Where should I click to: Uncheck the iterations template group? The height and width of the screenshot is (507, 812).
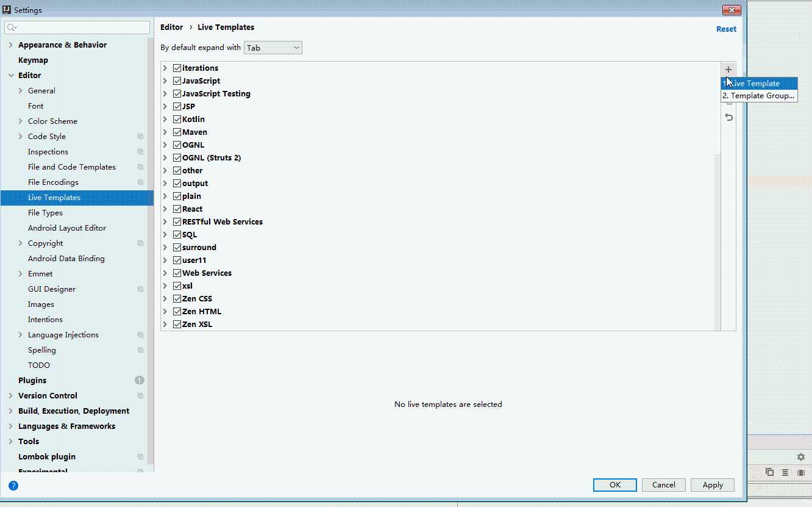(177, 68)
